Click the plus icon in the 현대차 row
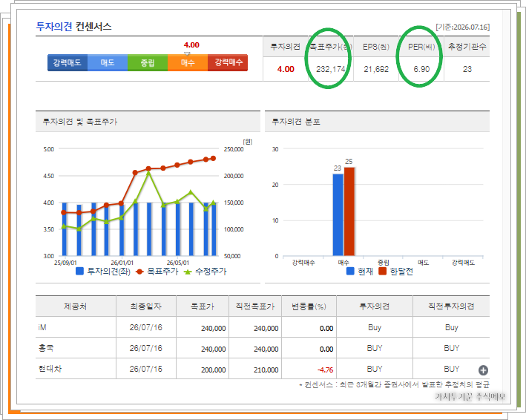This screenshot has height=420, width=526. click(x=483, y=370)
